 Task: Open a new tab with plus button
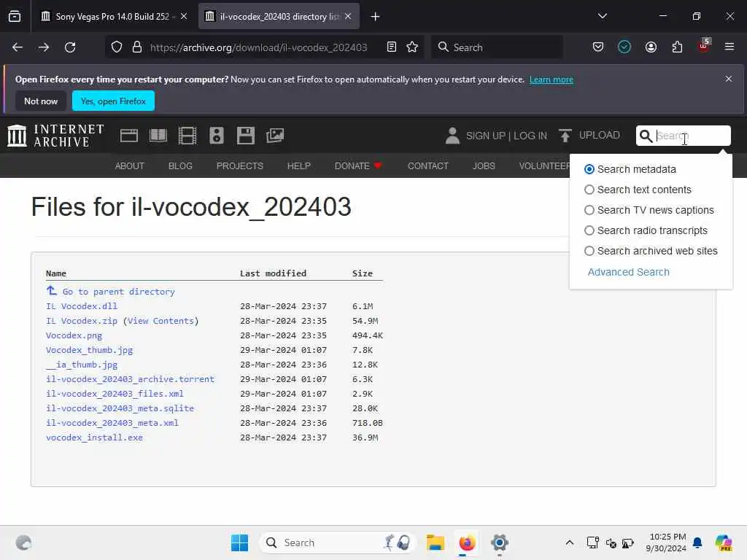(375, 17)
